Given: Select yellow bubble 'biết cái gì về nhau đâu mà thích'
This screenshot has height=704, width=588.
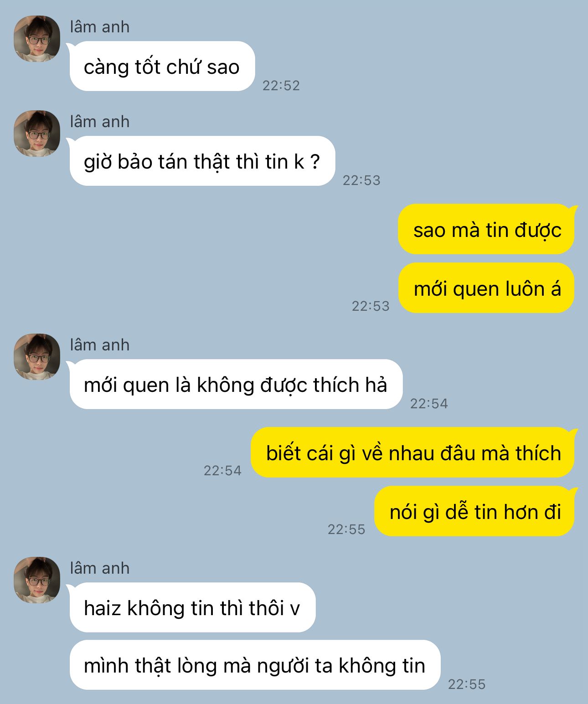Looking at the screenshot, I should 413,452.
